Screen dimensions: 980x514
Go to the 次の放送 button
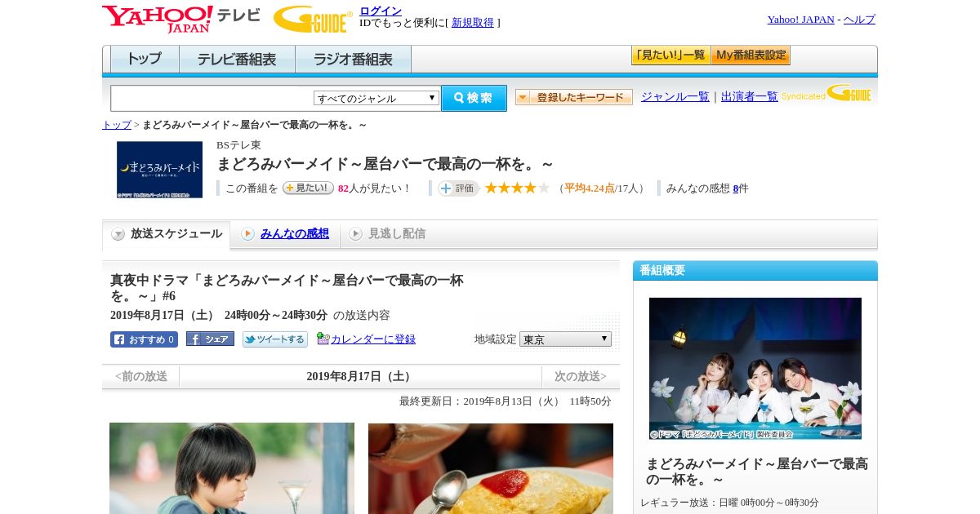[x=581, y=376]
